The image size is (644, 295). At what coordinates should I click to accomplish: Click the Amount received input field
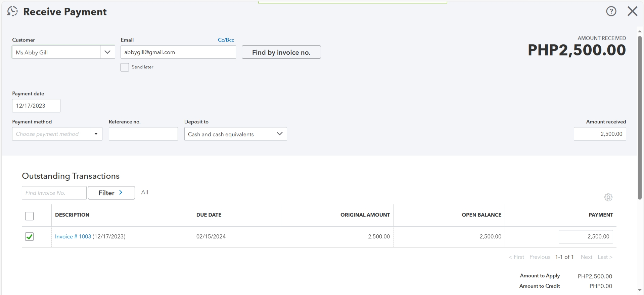tap(600, 134)
